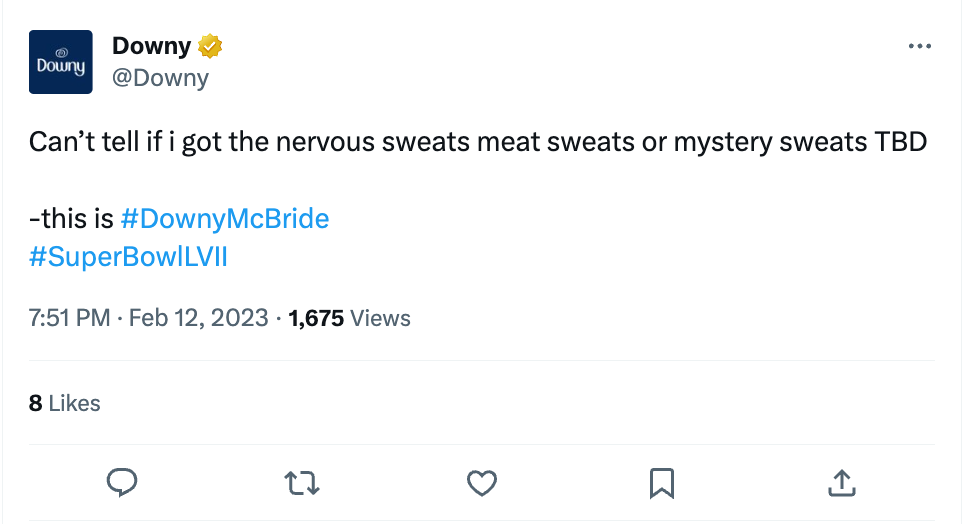Click the 7:51 PM time
Image resolution: width=970 pixels, height=524 pixels.
(70, 318)
